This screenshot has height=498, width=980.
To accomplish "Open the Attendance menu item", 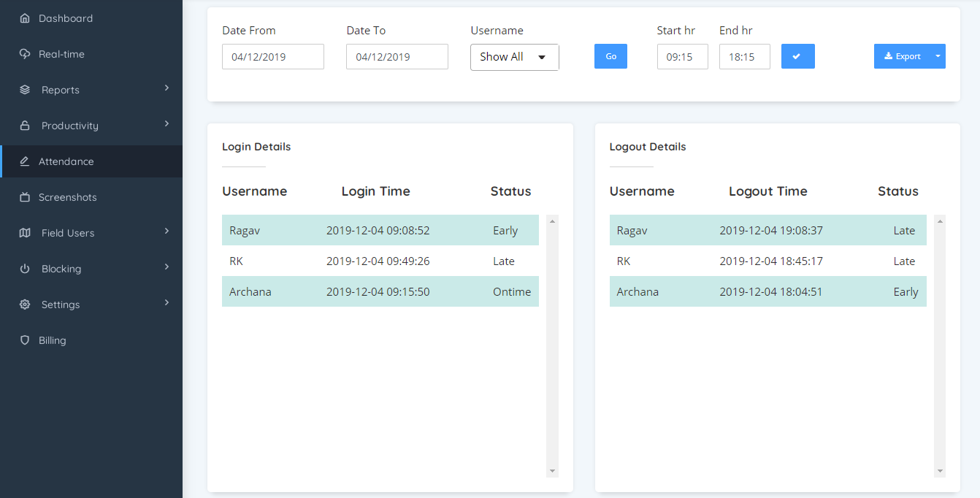I will point(66,161).
